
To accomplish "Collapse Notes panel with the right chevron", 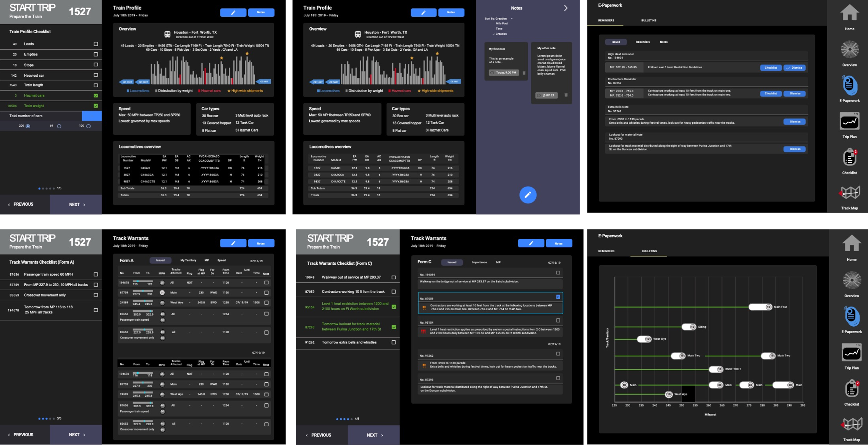I will pos(566,8).
